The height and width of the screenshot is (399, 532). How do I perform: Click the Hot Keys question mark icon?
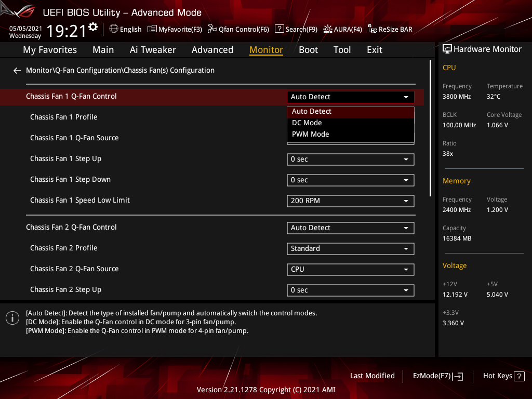pos(519,376)
